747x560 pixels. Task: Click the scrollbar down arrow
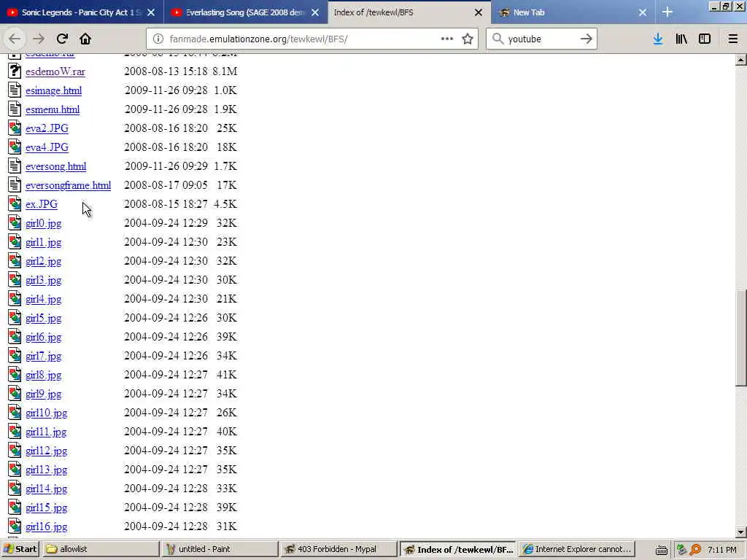tap(741, 532)
